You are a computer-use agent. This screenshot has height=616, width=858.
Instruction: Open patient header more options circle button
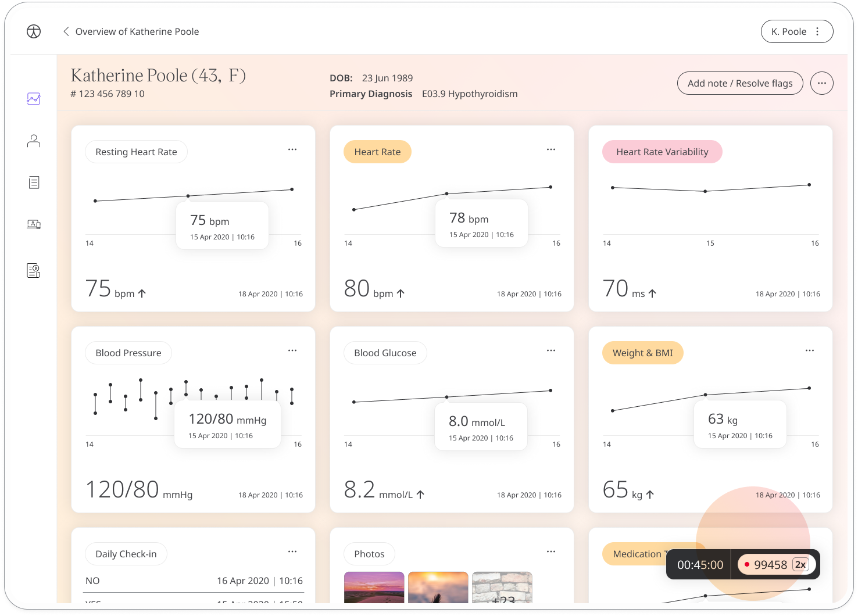click(821, 83)
